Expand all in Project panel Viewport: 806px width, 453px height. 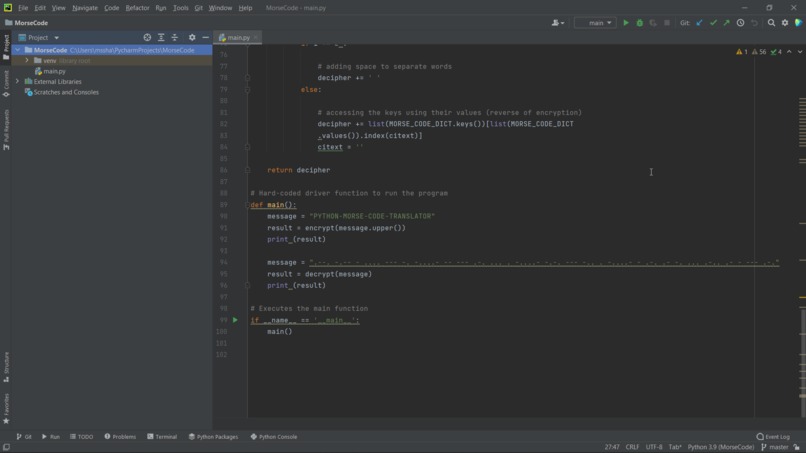tap(161, 38)
